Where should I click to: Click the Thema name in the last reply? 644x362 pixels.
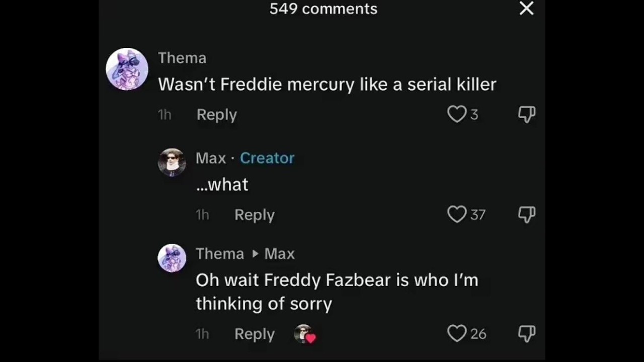[x=220, y=253]
